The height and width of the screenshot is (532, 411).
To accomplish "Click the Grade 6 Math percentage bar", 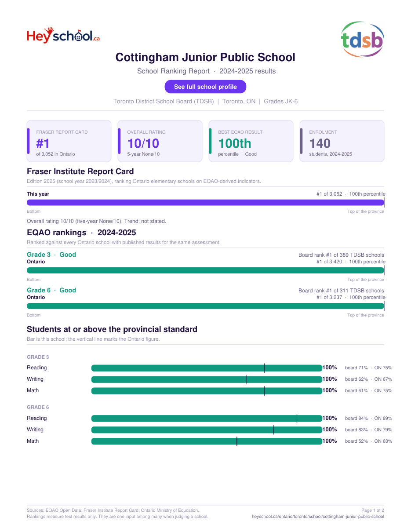I will point(207,441).
